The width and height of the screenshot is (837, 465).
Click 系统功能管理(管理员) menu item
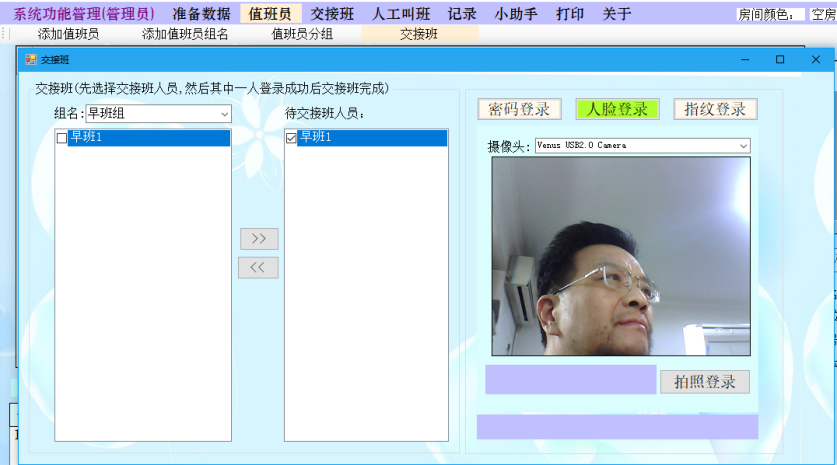click(84, 14)
